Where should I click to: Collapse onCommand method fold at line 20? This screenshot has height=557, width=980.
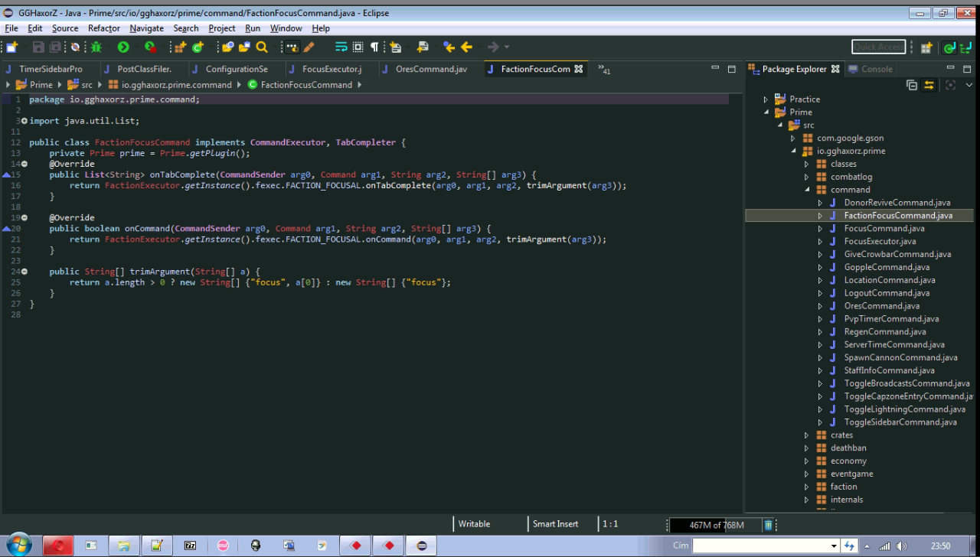click(24, 217)
